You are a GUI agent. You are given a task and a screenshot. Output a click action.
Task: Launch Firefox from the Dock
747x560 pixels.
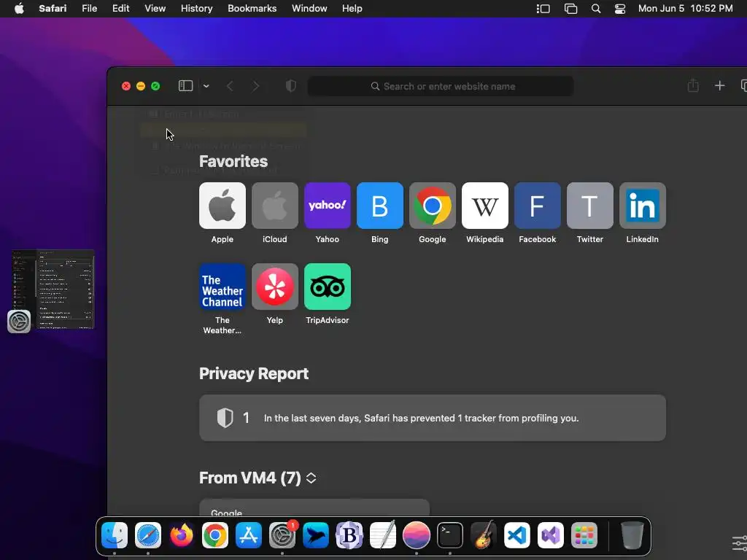point(182,535)
